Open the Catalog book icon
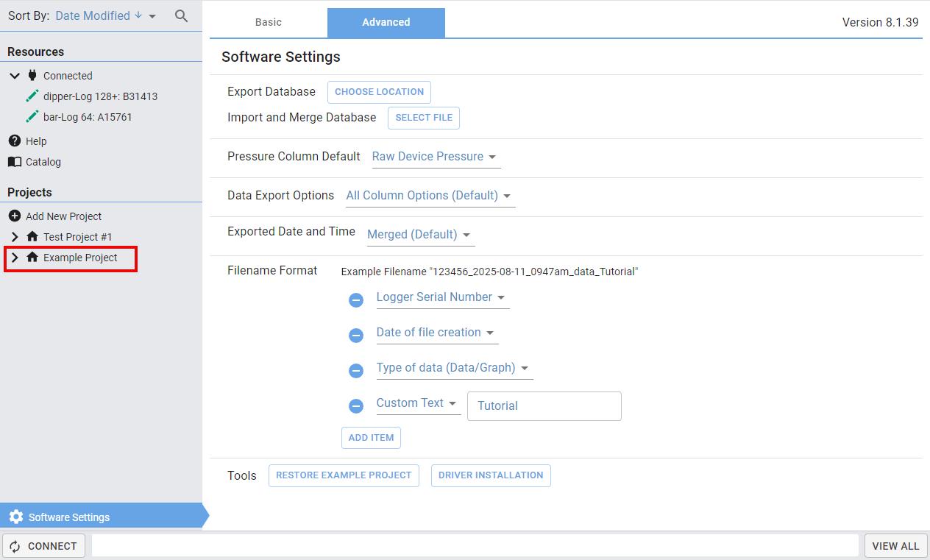Image resolution: width=930 pixels, height=560 pixels. 15,162
